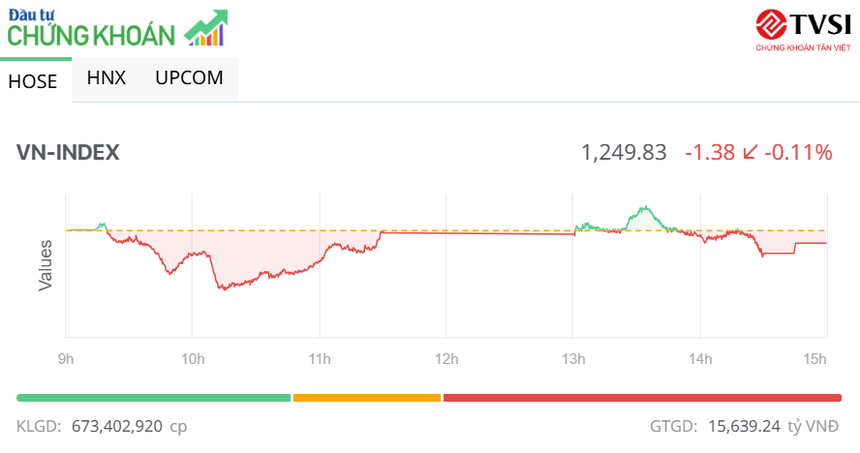Open the UPCOM tab

coord(189,77)
